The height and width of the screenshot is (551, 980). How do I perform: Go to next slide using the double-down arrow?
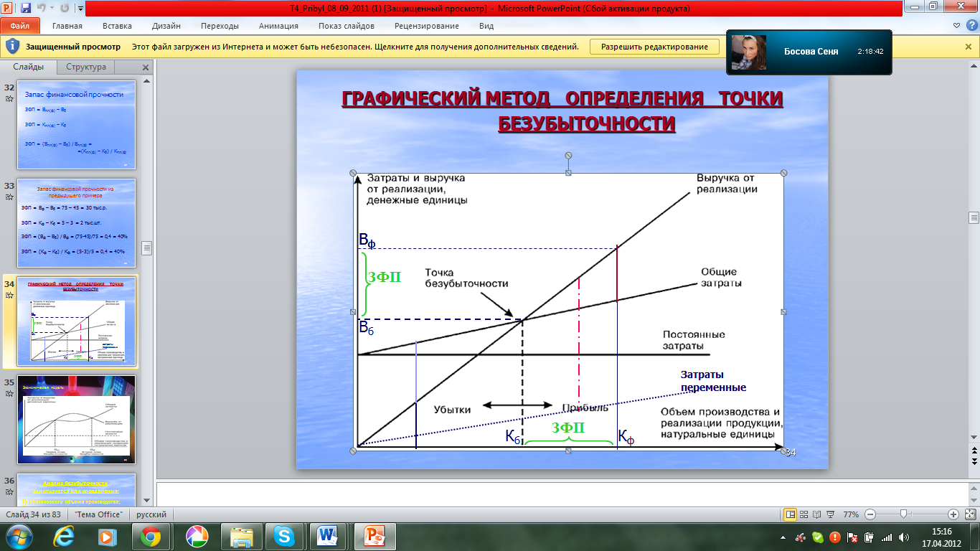tap(974, 461)
